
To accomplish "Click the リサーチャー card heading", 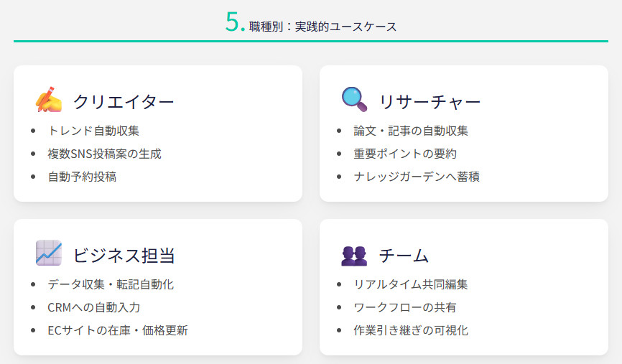I will coord(430,102).
